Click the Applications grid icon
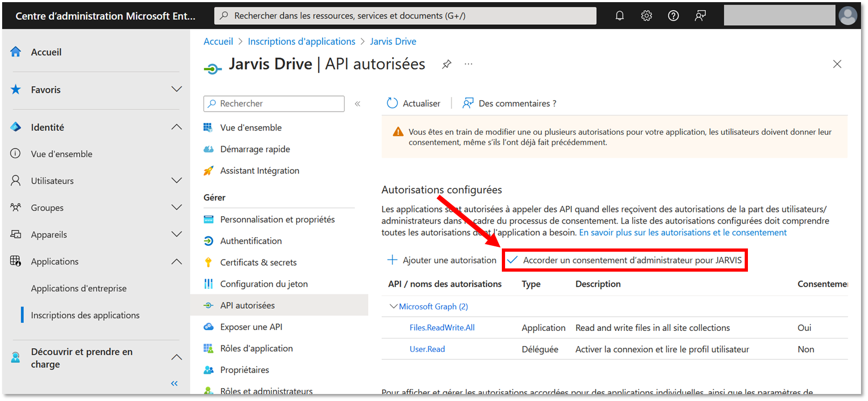Screen dimensions: 868x401 point(16,261)
